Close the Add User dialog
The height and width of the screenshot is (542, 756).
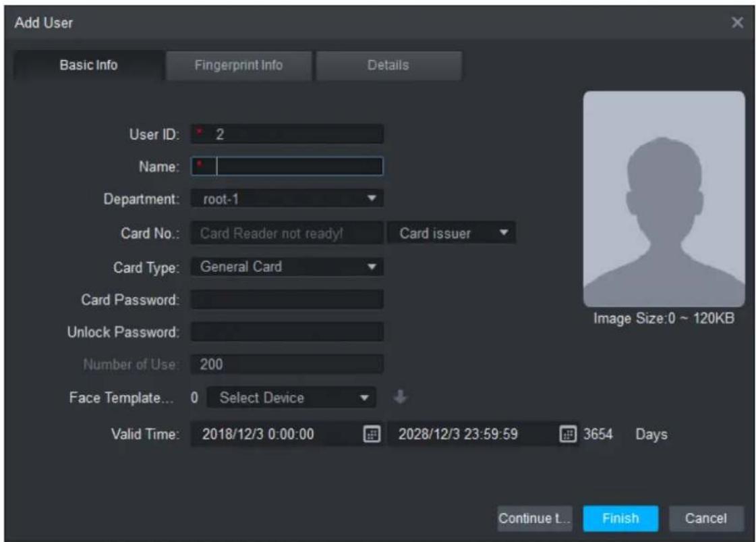click(737, 22)
